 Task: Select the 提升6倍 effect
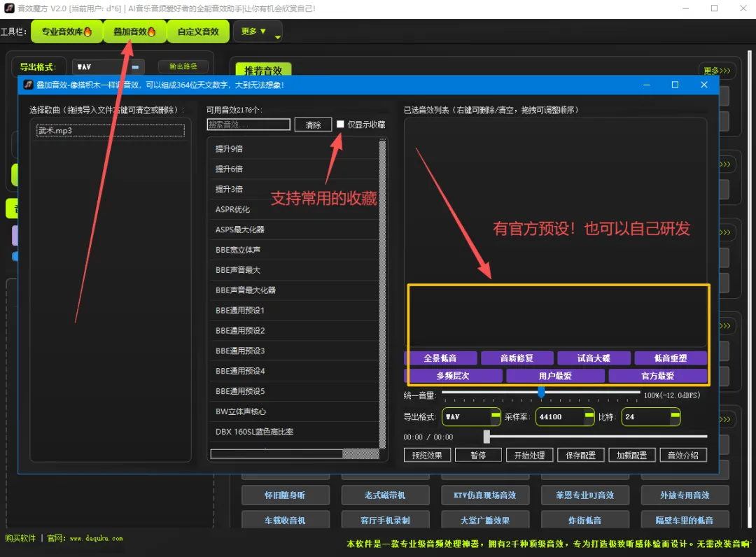294,169
